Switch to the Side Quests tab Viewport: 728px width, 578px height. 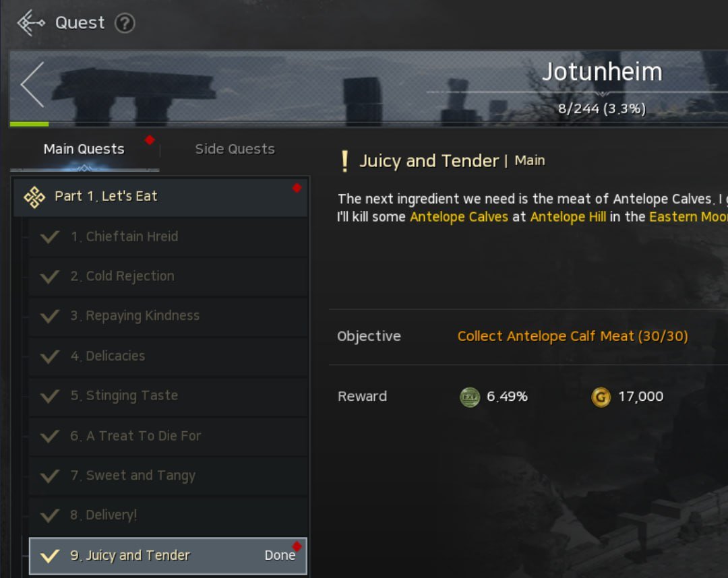[235, 149]
